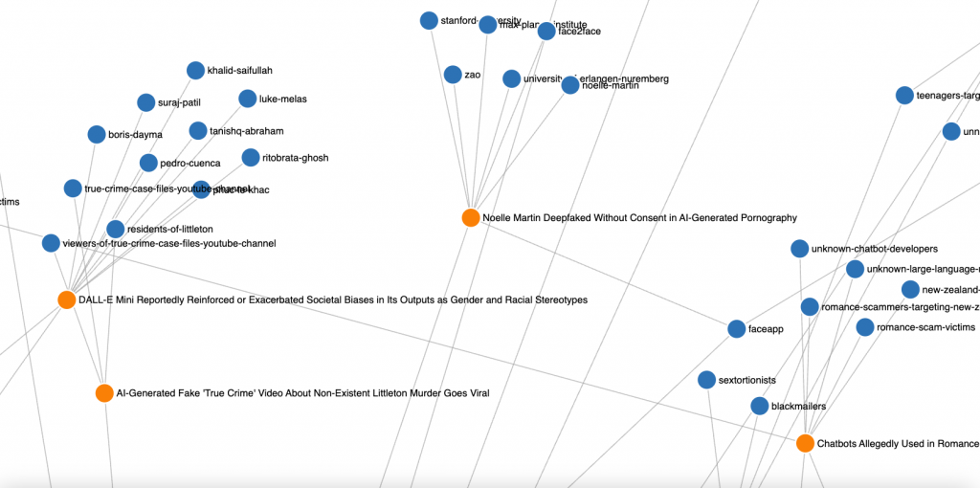Select the face2face entity node
This screenshot has width=980, height=488.
pyautogui.click(x=546, y=32)
